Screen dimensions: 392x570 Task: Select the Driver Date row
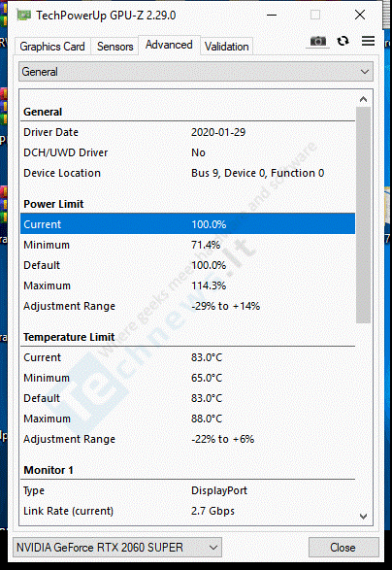[188, 132]
